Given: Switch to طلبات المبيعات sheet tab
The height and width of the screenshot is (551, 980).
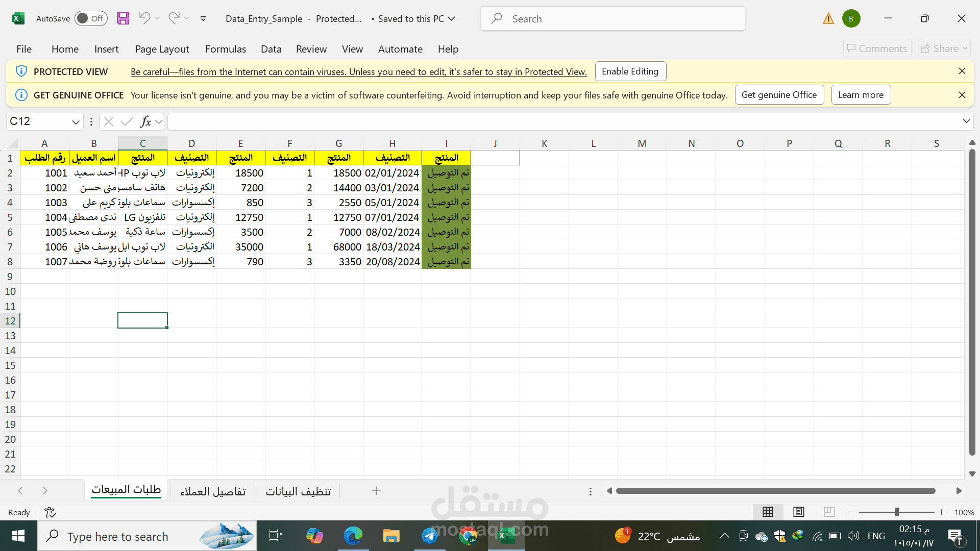Looking at the screenshot, I should 126,490.
